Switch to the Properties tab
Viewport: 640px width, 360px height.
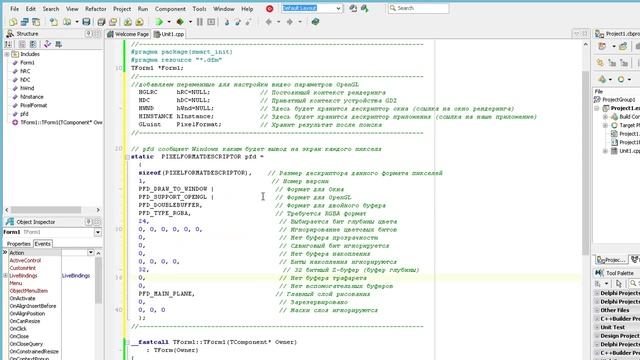(18, 244)
